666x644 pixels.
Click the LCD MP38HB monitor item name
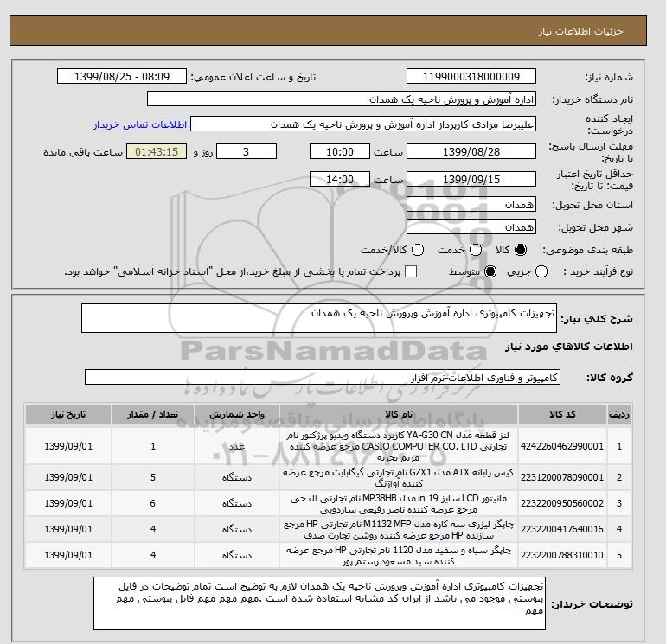[399, 503]
